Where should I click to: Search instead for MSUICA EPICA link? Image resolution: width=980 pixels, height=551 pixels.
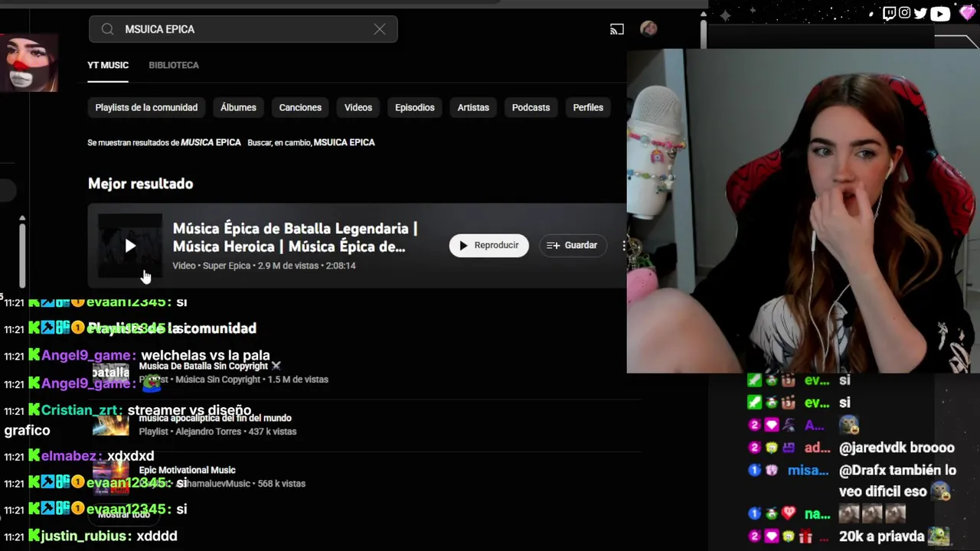(344, 142)
